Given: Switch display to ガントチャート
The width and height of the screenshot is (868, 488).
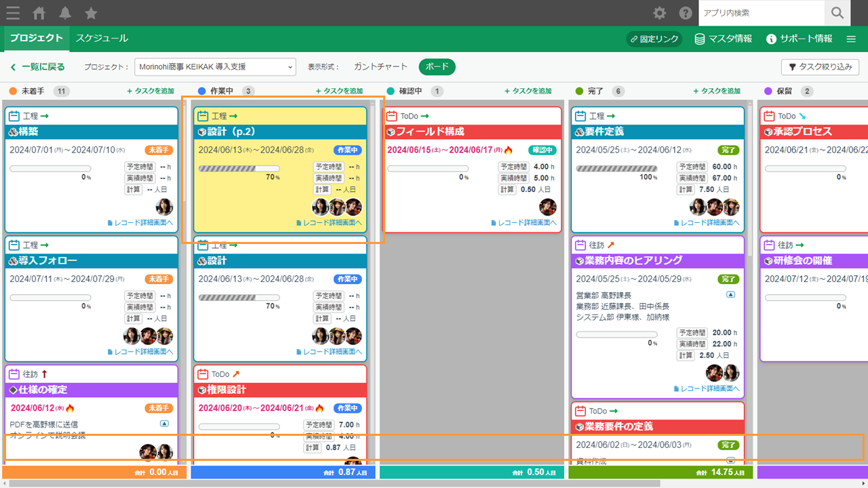Looking at the screenshot, I should click(x=380, y=67).
